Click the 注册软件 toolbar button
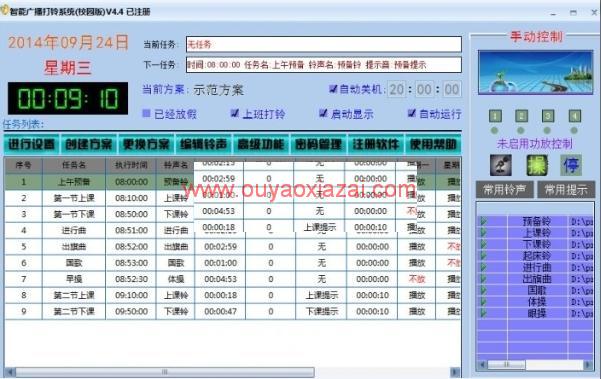 (x=376, y=144)
